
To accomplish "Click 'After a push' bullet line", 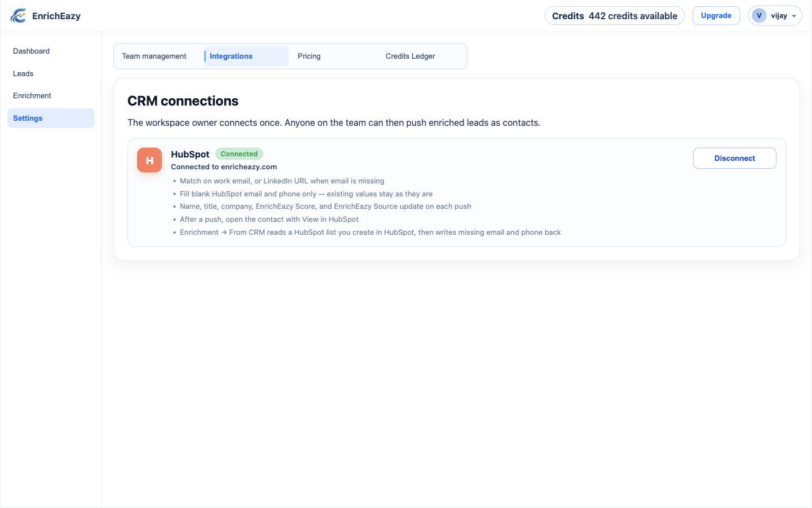I will (x=269, y=220).
